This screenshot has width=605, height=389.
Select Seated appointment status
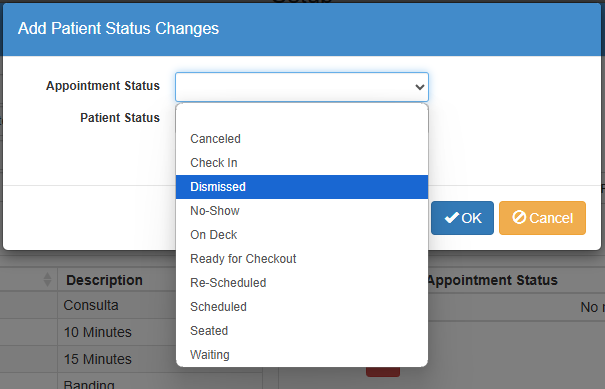click(x=302, y=330)
